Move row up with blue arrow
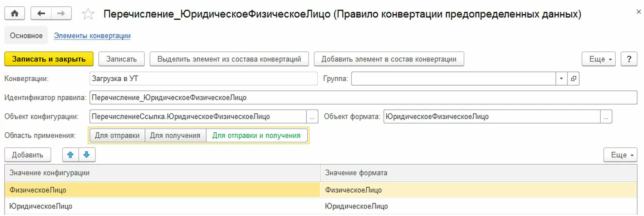 pyautogui.click(x=71, y=155)
